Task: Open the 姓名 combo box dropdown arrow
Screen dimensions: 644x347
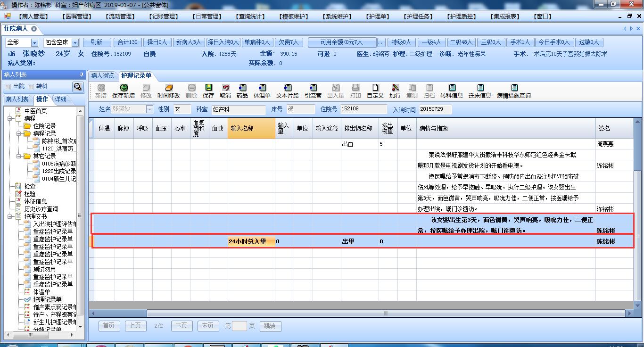Action: click(149, 109)
